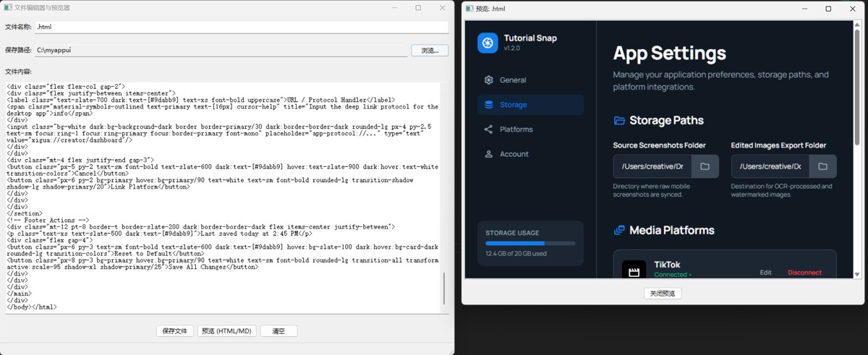Viewport: 868px width, 355px height.
Task: Click the storage usage progress bar
Action: coord(530,244)
